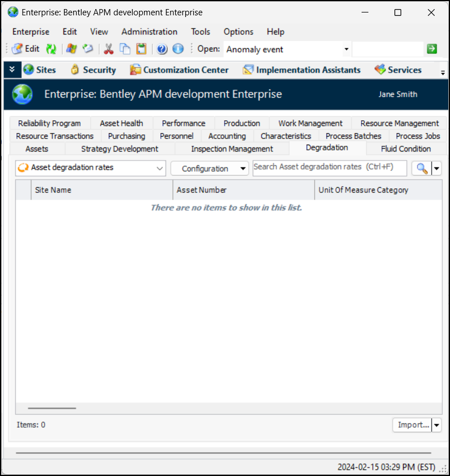The image size is (450, 476).
Task: Collapse the navigation bar double-chevron
Action: click(12, 70)
